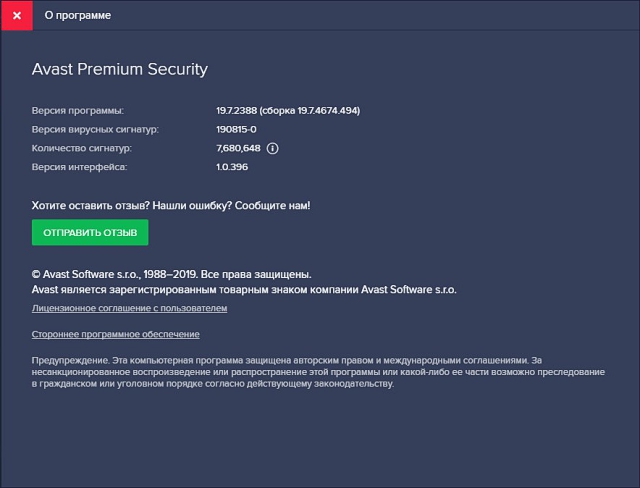Click the Предупреждение legal warning paragraph

(x=318, y=371)
